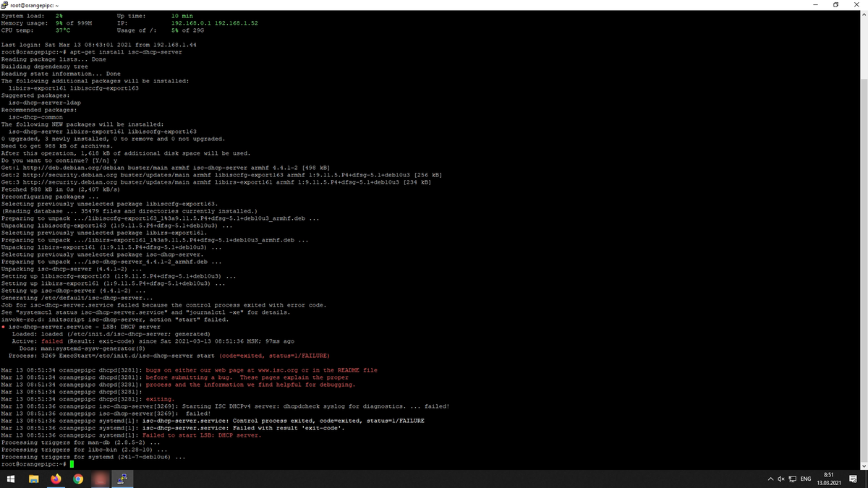The width and height of the screenshot is (868, 488).
Task: Click the green terminal cursor at prompt
Action: coord(72,464)
